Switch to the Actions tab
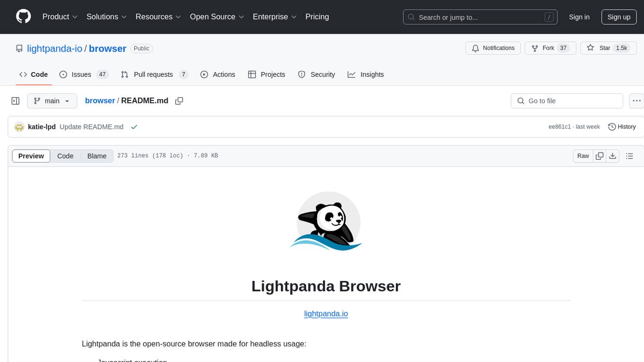This screenshot has height=362, width=644. coord(218,74)
